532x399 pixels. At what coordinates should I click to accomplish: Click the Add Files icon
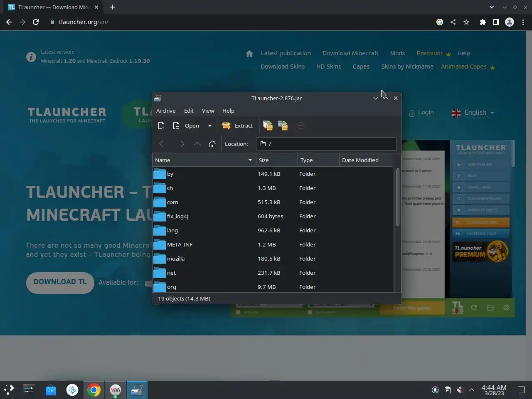point(268,126)
